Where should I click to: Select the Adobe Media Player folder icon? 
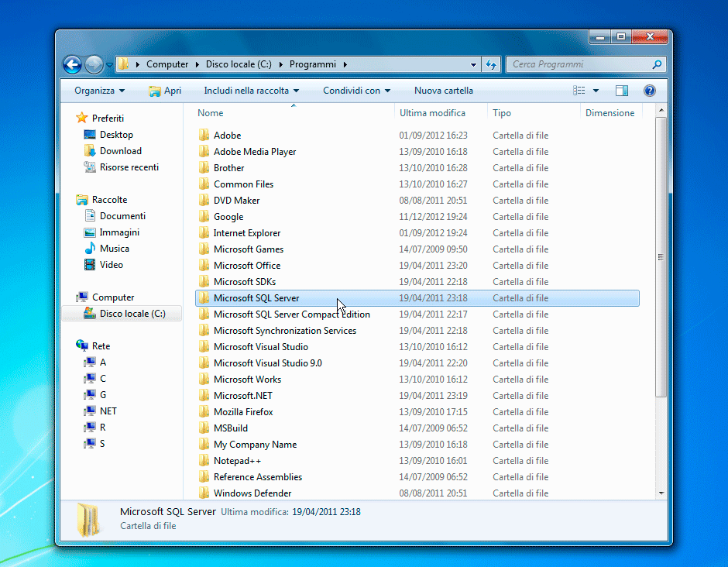[204, 151]
